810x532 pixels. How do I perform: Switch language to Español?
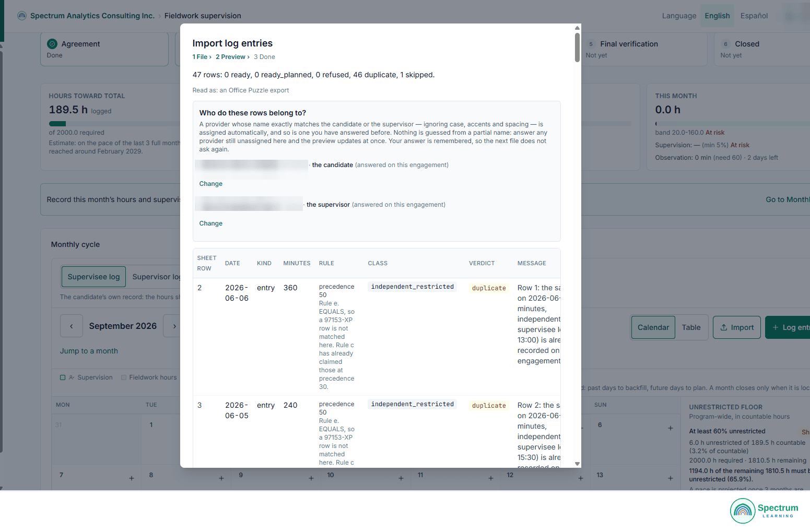click(x=754, y=16)
